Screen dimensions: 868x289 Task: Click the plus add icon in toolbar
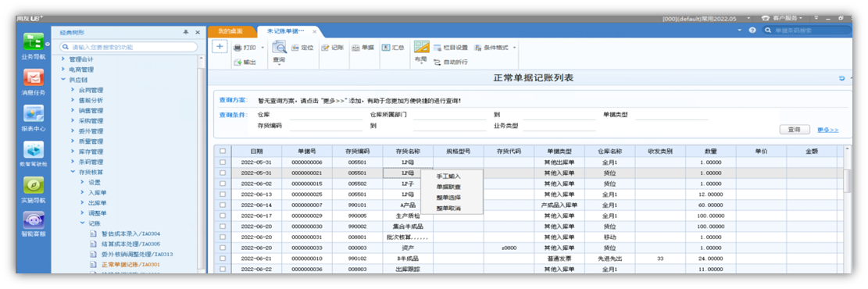click(x=220, y=47)
